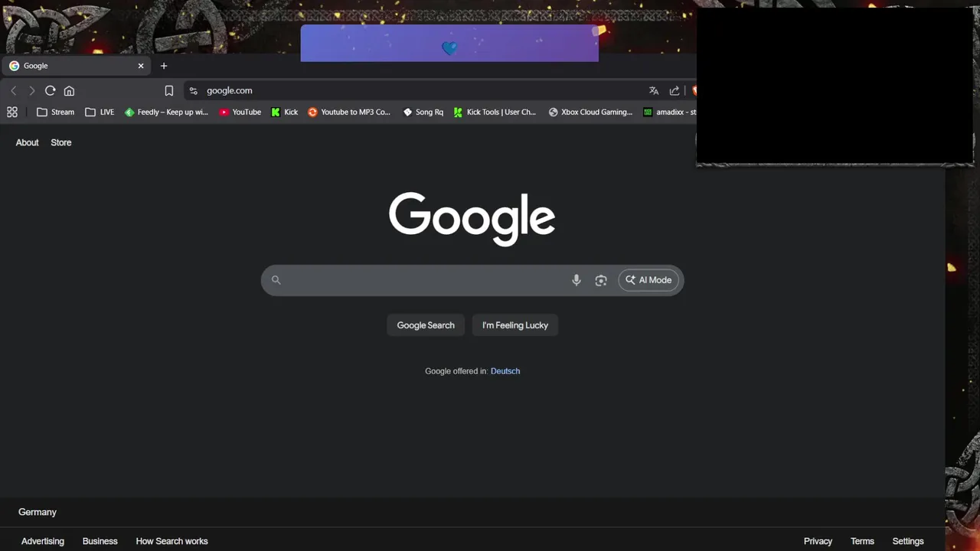The height and width of the screenshot is (551, 980).
Task: Open the About link
Action: (27, 142)
